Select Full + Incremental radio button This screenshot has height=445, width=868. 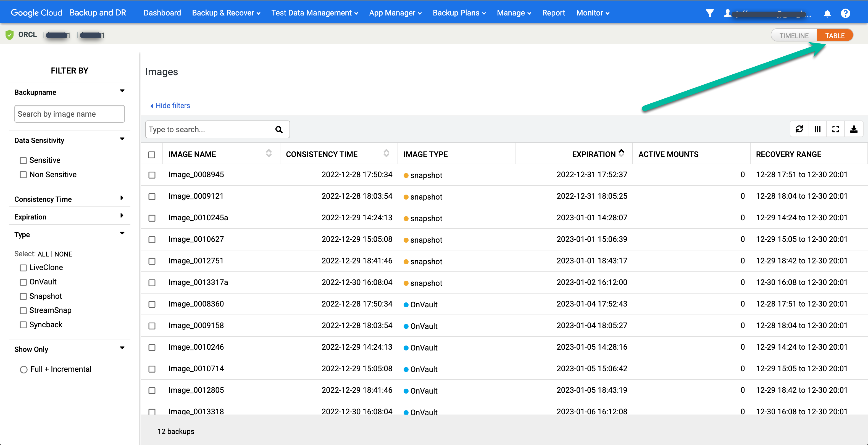23,370
